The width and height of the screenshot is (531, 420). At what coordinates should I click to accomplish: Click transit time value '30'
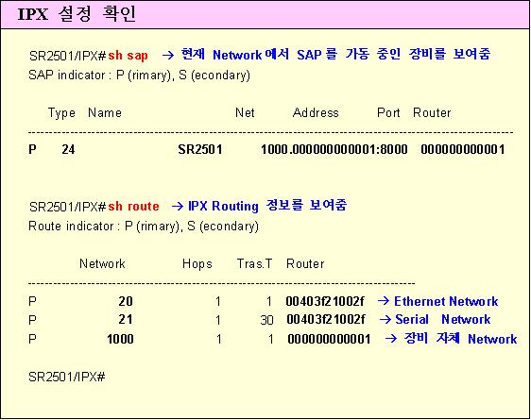266,320
